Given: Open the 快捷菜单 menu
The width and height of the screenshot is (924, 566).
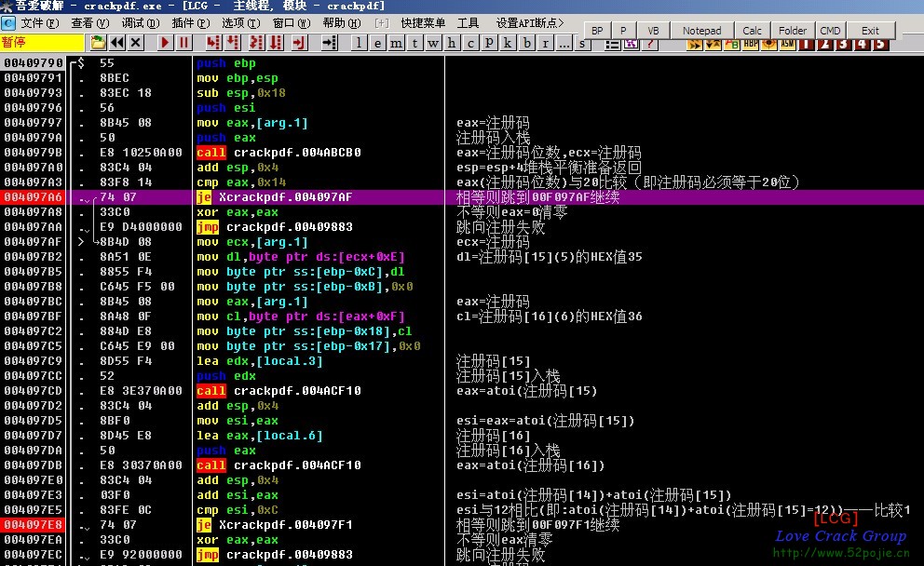Looking at the screenshot, I should (x=423, y=23).
